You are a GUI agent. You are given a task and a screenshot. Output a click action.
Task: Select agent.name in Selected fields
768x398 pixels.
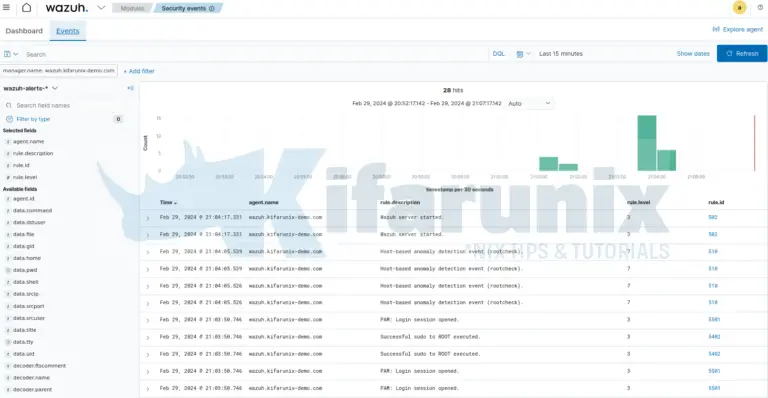[28, 141]
